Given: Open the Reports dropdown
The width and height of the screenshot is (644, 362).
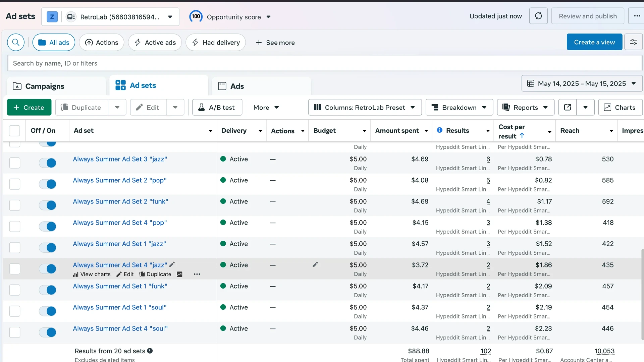Looking at the screenshot, I should coord(526,107).
